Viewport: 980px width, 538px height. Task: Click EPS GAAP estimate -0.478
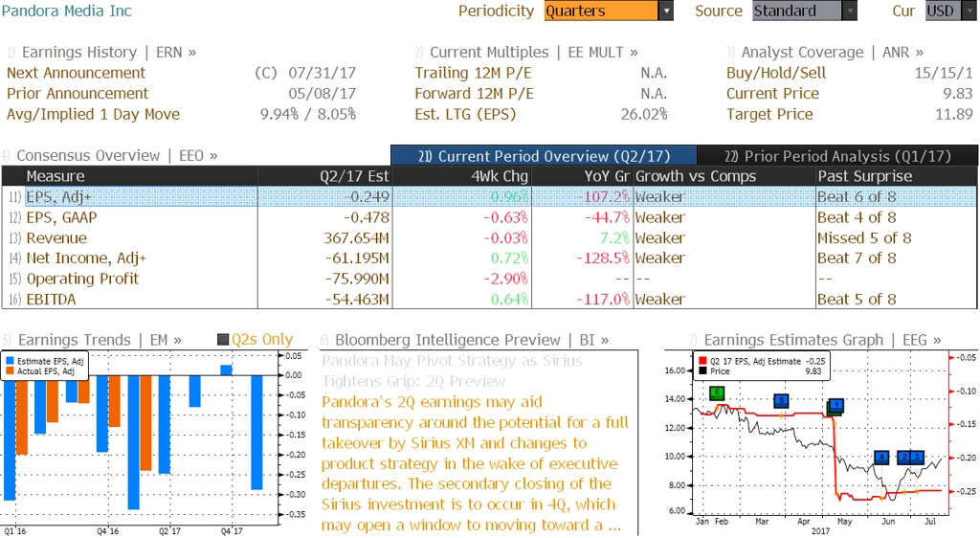point(367,216)
